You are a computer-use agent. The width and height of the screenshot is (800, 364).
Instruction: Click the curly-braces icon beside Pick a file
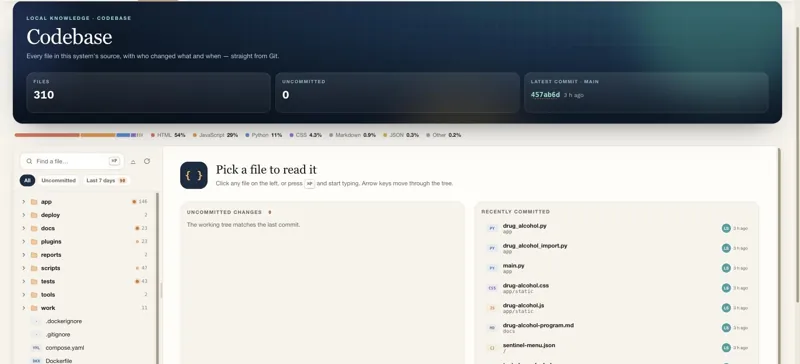(x=194, y=175)
